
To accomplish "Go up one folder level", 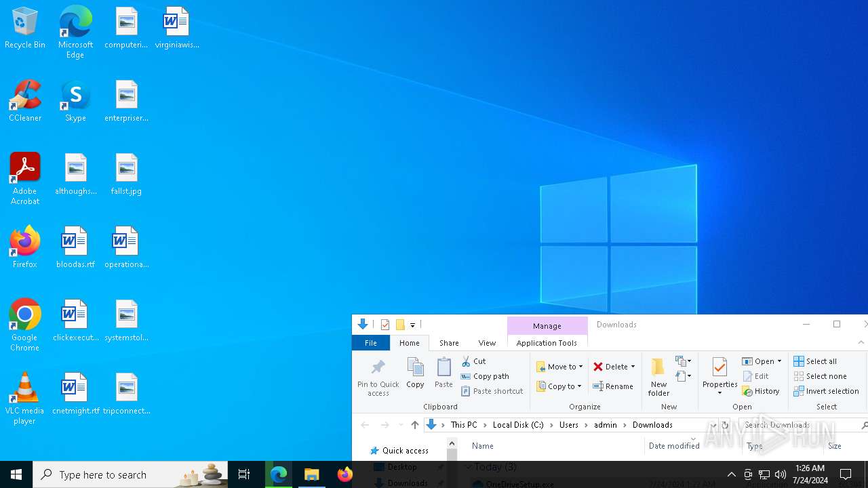I will 415,425.
